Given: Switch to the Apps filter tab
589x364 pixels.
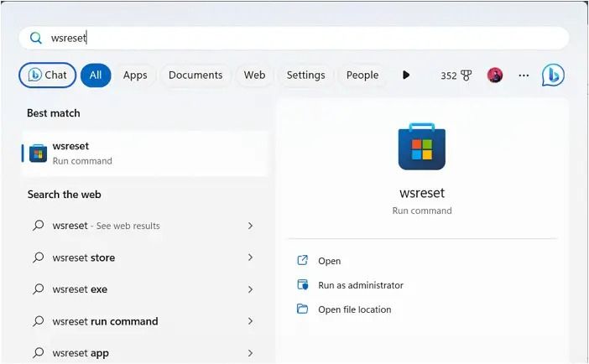Looking at the screenshot, I should pos(135,75).
